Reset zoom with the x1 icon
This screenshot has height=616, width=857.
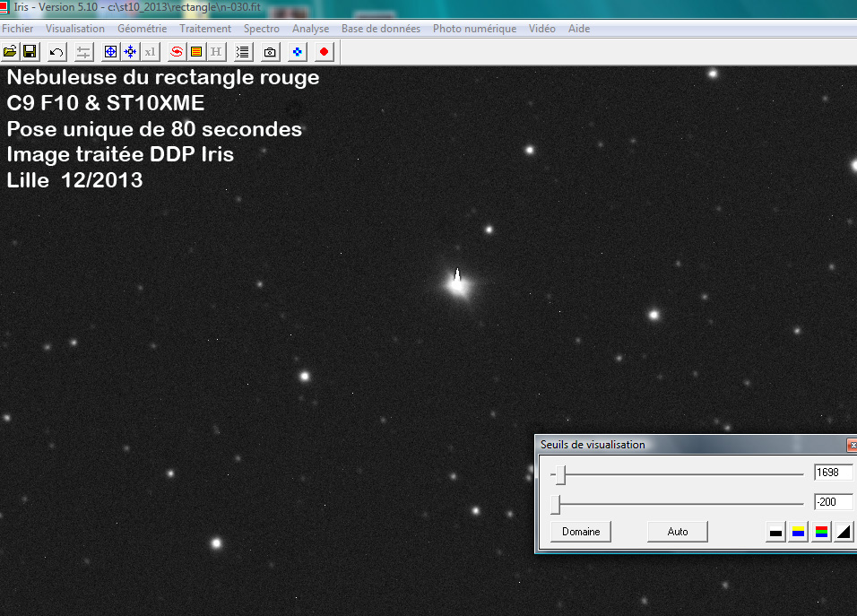(x=151, y=52)
